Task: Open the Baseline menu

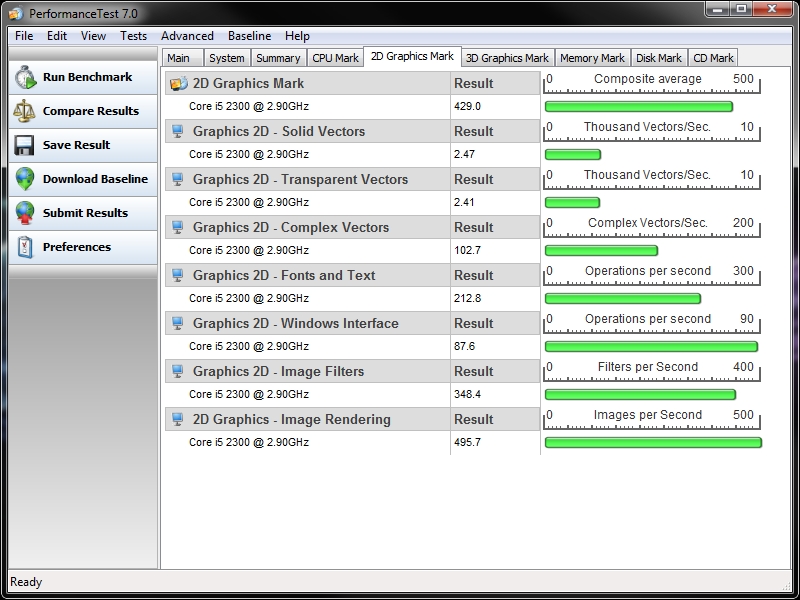Action: click(x=249, y=36)
